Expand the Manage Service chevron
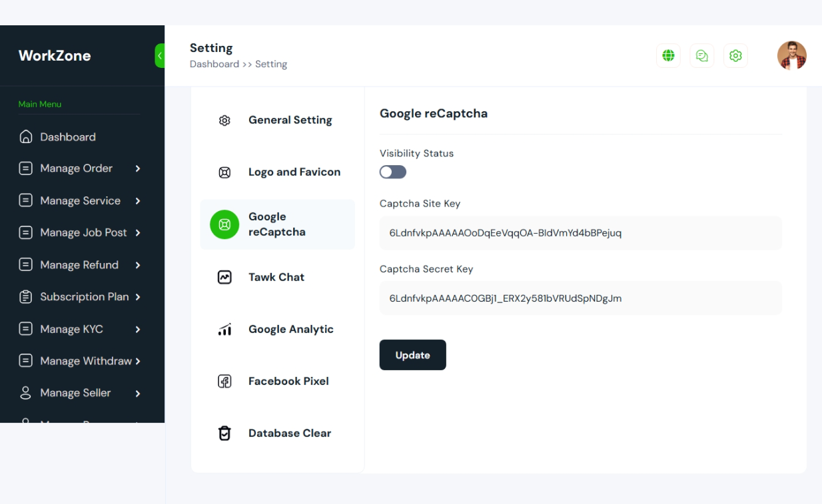Viewport: 822px width, 504px height. click(138, 200)
